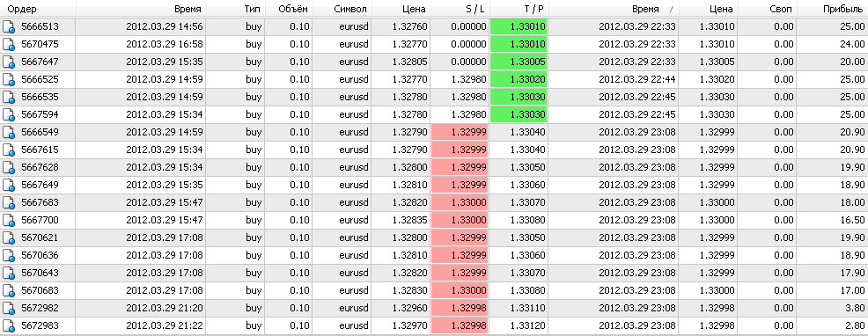Select the row with profit 16.50
Screen dimensions: 868x336
(x=434, y=221)
